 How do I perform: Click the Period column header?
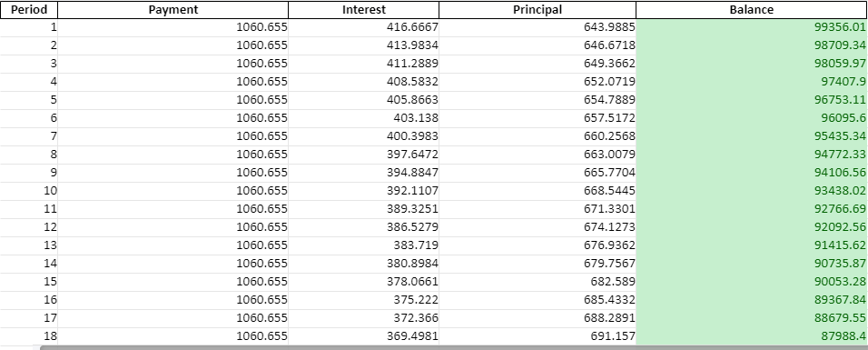point(29,9)
